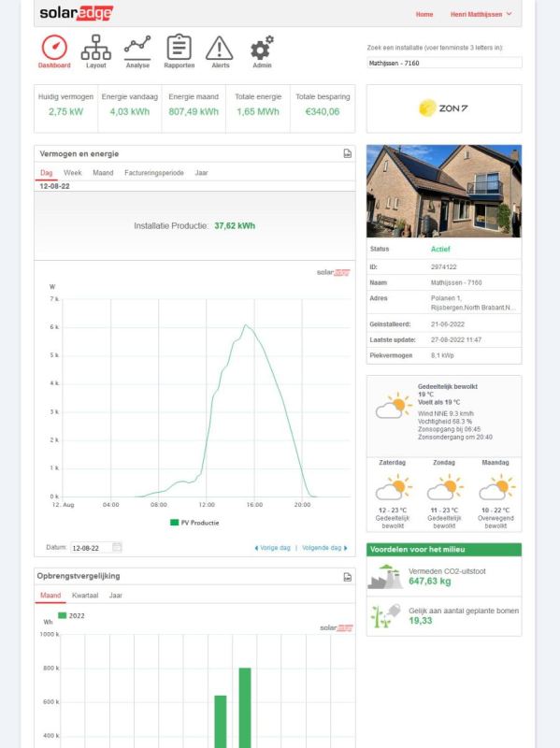Click the planted trees 19,33 value
This screenshot has height=748, width=560.
(421, 621)
